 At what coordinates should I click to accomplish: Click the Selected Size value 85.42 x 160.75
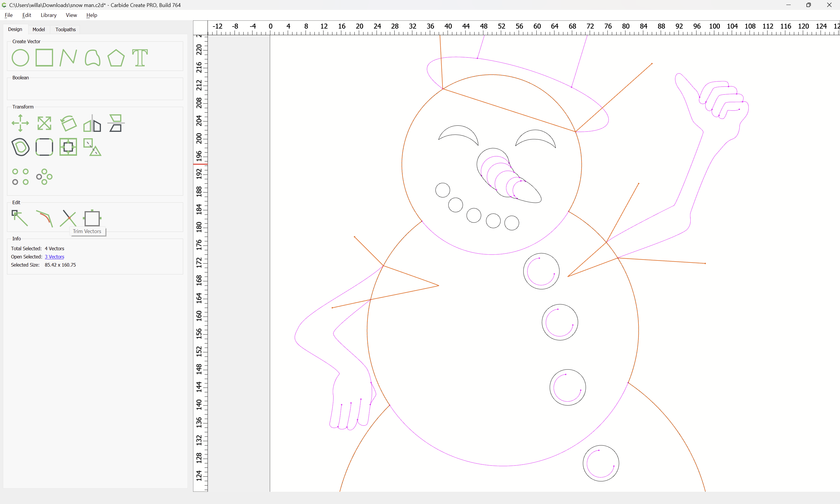click(x=60, y=265)
